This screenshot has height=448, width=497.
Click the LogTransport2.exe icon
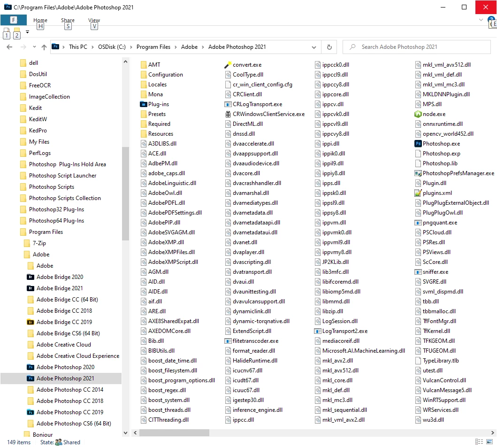point(317,331)
